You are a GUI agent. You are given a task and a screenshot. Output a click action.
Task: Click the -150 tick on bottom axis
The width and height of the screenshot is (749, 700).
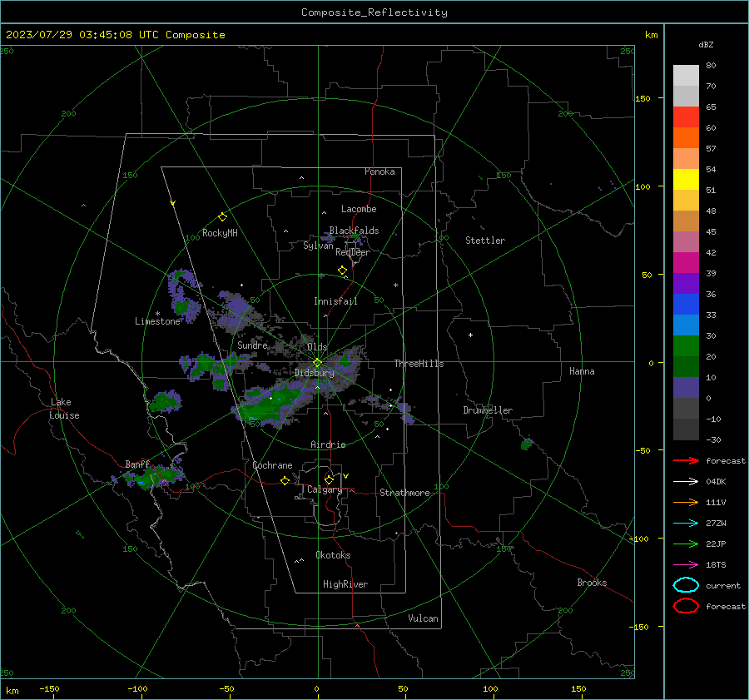point(49,688)
